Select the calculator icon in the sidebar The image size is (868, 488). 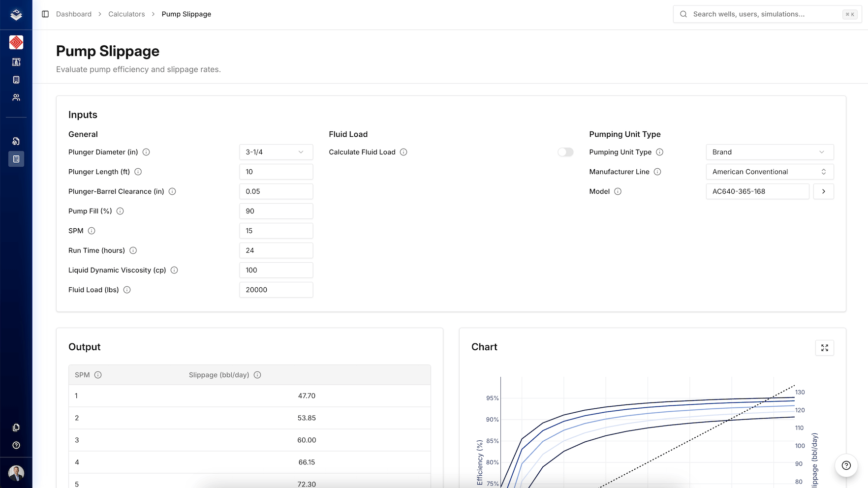[16, 159]
